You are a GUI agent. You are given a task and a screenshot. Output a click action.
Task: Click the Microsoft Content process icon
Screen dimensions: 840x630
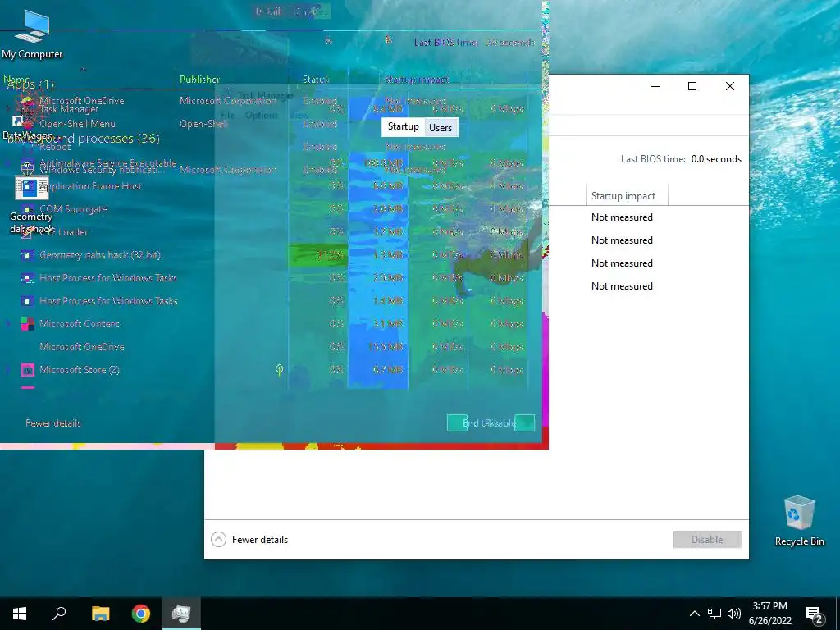(27, 324)
